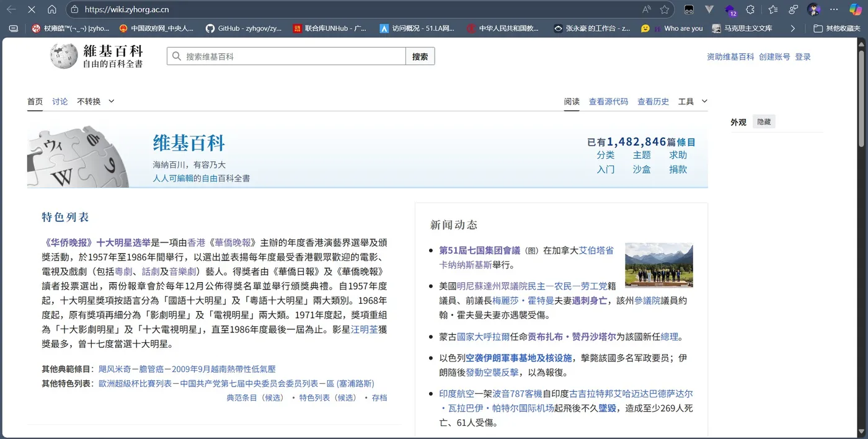Open the 汪明荃 link
Screen dimensions: 868x439
tap(365, 329)
